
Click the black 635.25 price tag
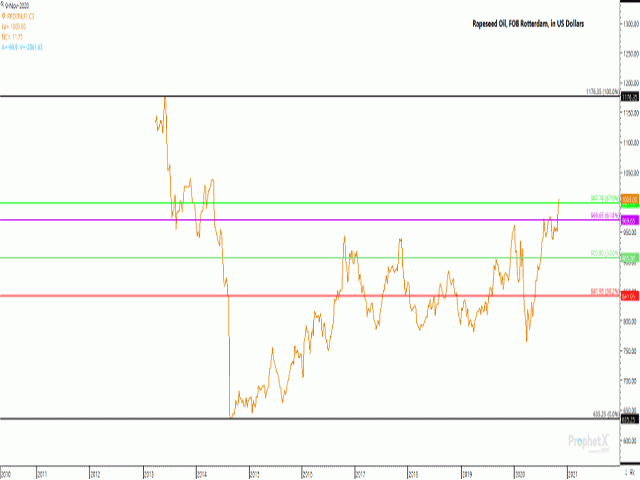tap(629, 419)
